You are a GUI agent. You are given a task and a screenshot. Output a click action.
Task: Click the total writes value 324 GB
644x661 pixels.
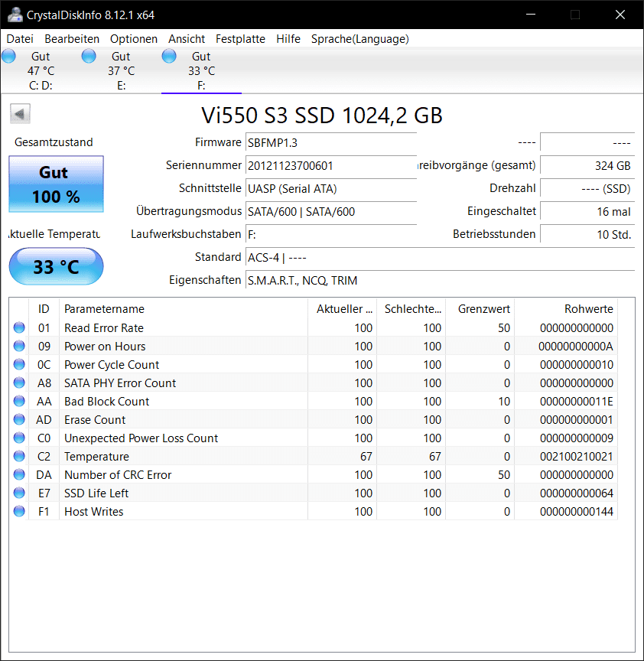(x=587, y=166)
